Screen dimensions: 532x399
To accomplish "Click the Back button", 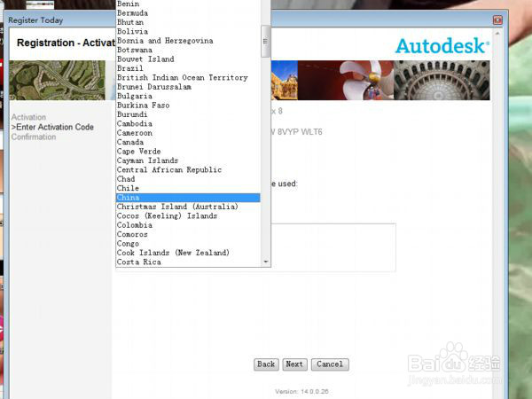I will coord(266,364).
